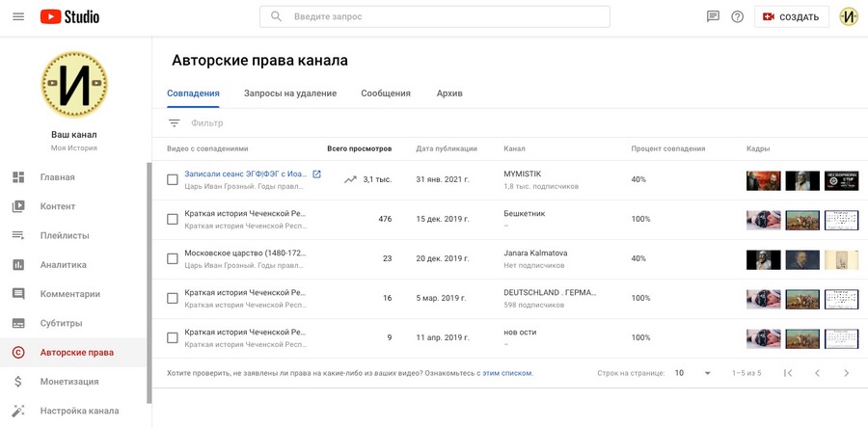Switch to Запросы на удаление tab

pos(290,94)
